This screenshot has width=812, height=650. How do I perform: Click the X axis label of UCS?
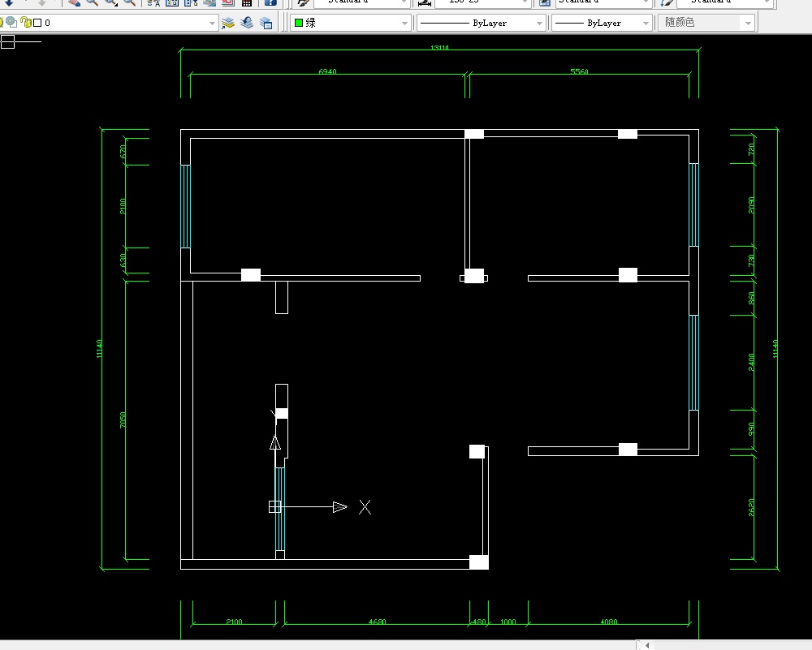[365, 507]
